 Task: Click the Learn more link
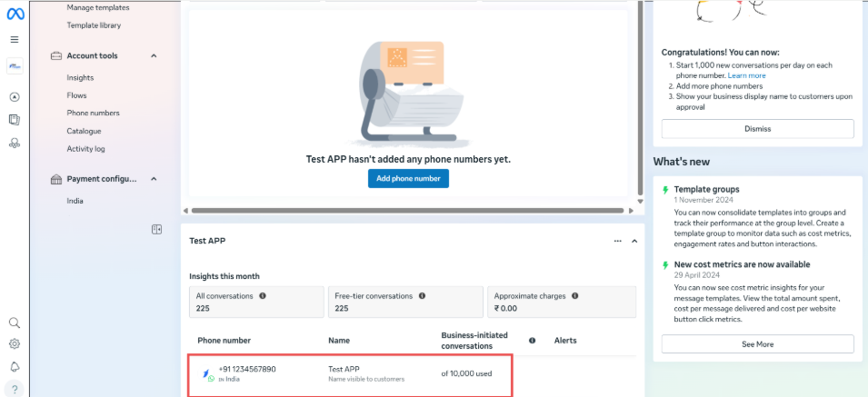[x=746, y=75]
